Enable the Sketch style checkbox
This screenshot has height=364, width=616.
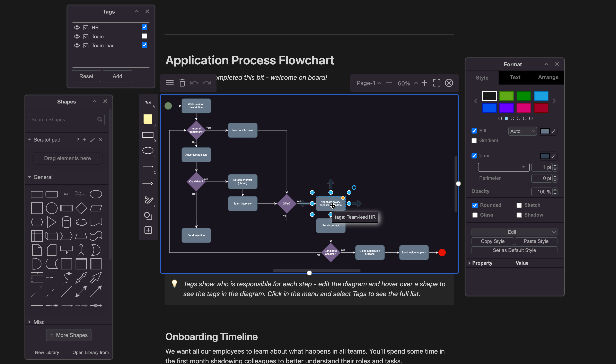point(519,205)
